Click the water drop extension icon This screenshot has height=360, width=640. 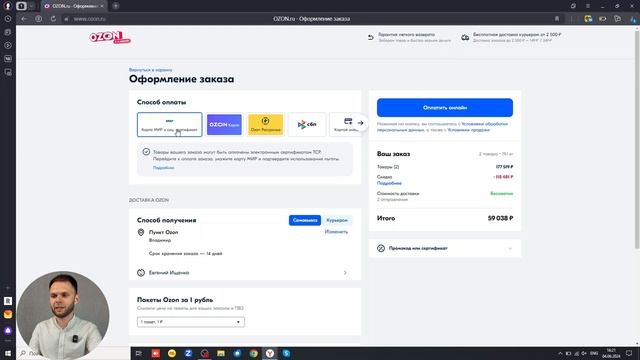click(633, 19)
